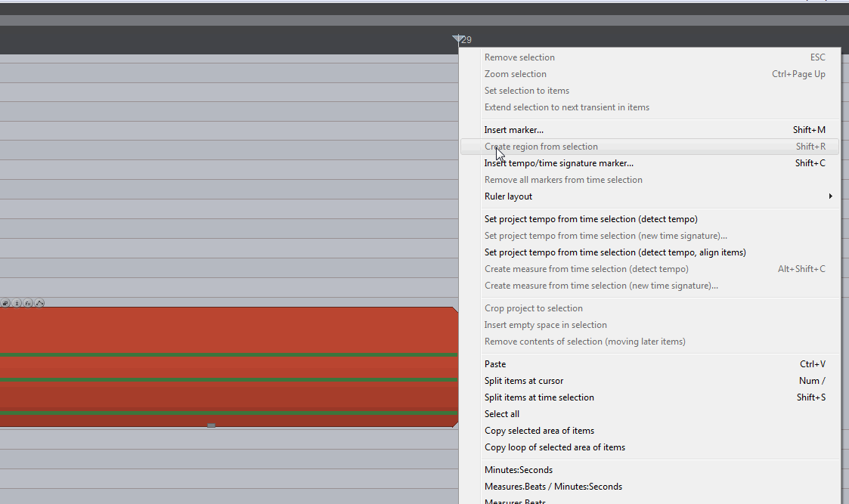Viewport: 849px width, 504px height.
Task: Click Select all menu entry
Action: [502, 414]
